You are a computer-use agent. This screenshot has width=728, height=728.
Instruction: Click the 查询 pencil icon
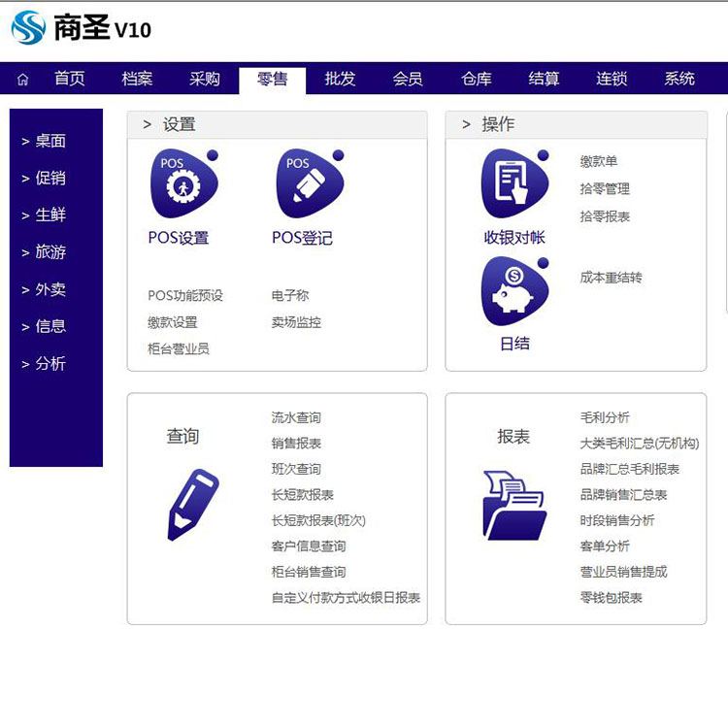click(193, 505)
